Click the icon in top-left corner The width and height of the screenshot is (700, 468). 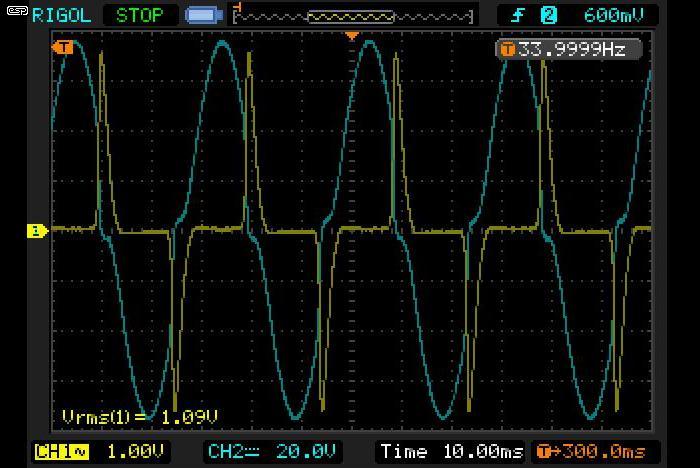coord(17,11)
